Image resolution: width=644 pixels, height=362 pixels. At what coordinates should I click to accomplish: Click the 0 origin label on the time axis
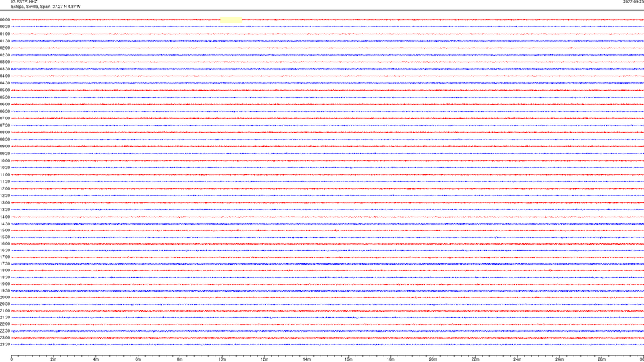[11, 359]
